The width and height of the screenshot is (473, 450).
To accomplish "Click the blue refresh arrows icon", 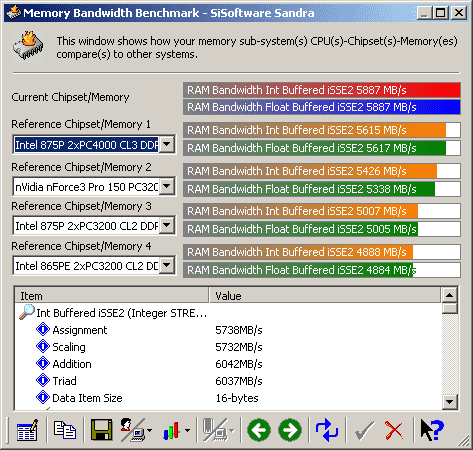I will [327, 430].
